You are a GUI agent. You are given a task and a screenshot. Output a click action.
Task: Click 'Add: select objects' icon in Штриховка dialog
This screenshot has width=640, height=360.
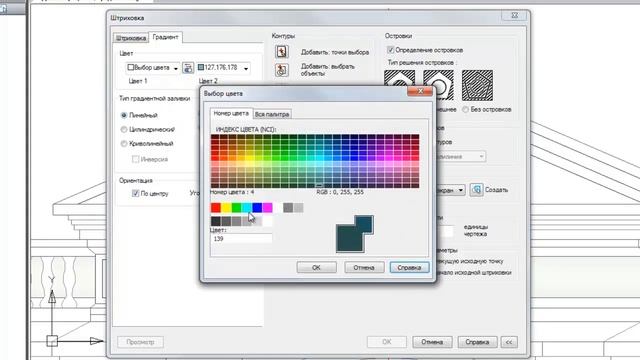pos(281,70)
